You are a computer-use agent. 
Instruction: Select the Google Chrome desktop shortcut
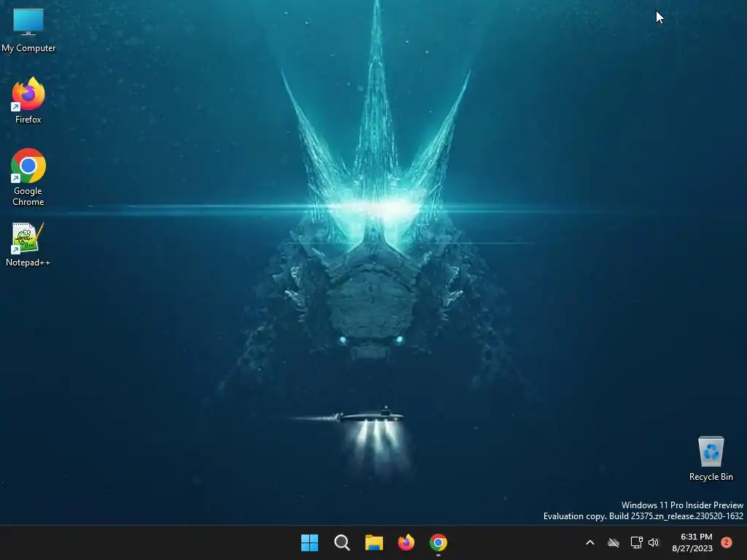click(28, 176)
